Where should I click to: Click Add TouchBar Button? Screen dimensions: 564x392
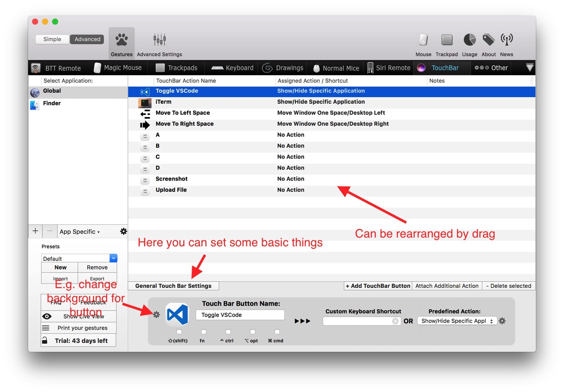click(378, 286)
